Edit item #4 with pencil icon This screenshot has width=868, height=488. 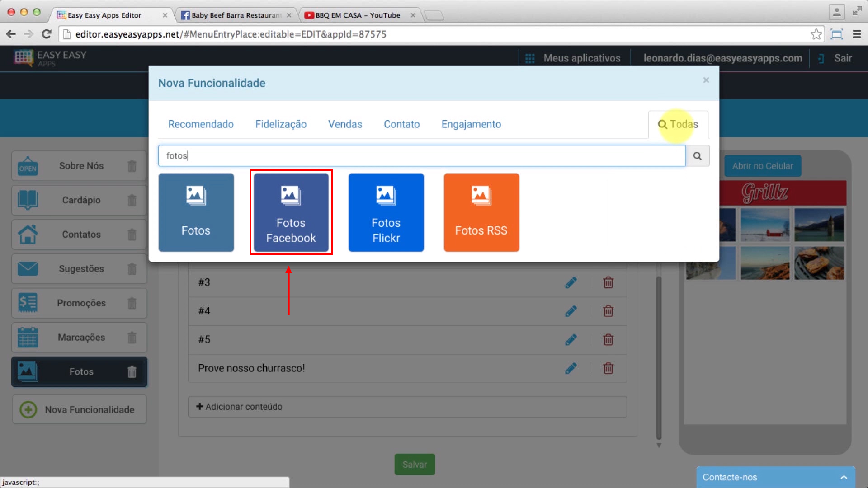click(571, 311)
